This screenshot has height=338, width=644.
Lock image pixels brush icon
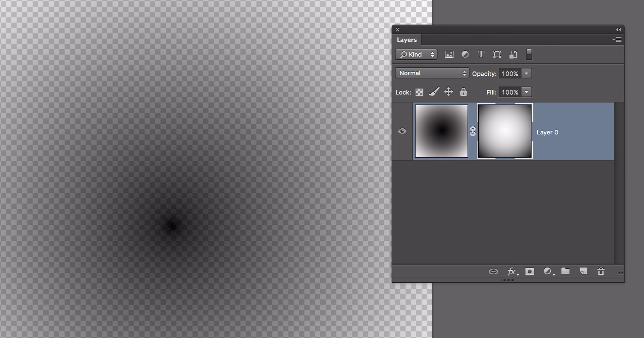click(434, 92)
